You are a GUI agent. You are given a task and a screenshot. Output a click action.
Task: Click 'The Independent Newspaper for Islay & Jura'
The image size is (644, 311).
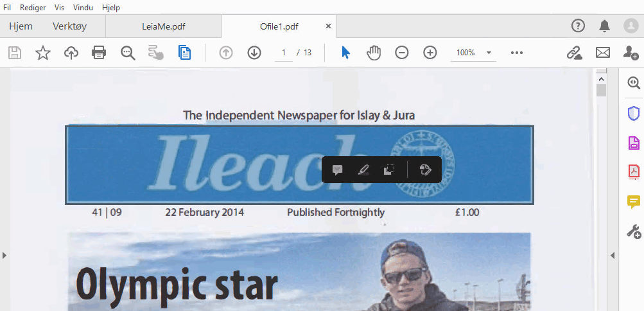pos(299,116)
